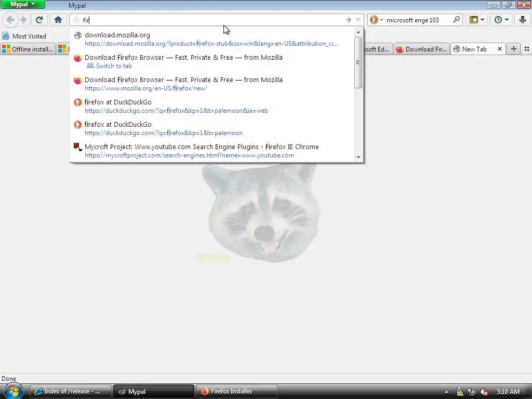Open the DuckDuckGo search engine selector
The height and width of the screenshot is (399, 532).
tap(376, 20)
